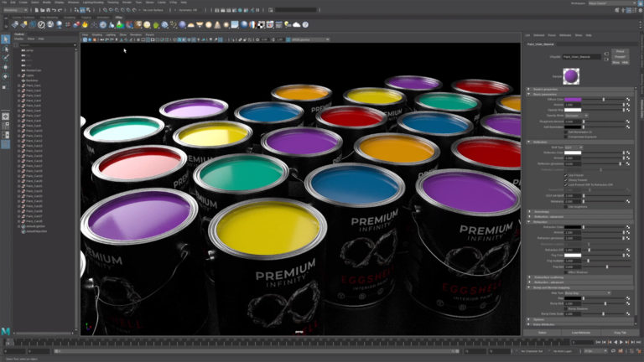This screenshot has height=362, width=644.
Task: Toggle the Use roughness checkbox
Action: [x=565, y=206]
